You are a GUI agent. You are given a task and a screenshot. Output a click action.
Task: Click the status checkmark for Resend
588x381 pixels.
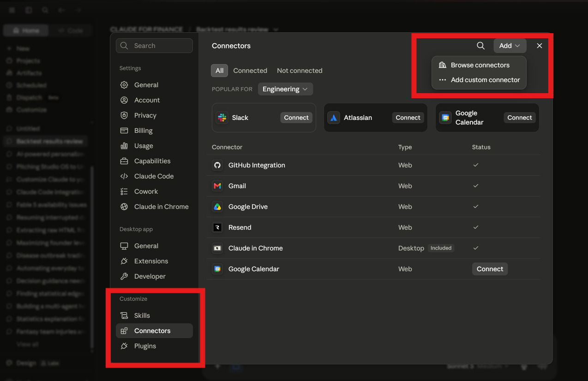476,227
